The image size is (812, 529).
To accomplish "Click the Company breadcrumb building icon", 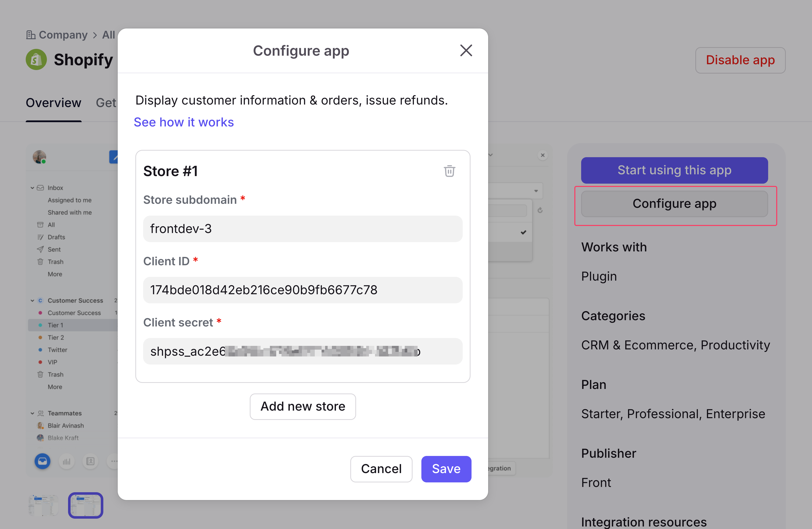I will [x=31, y=35].
